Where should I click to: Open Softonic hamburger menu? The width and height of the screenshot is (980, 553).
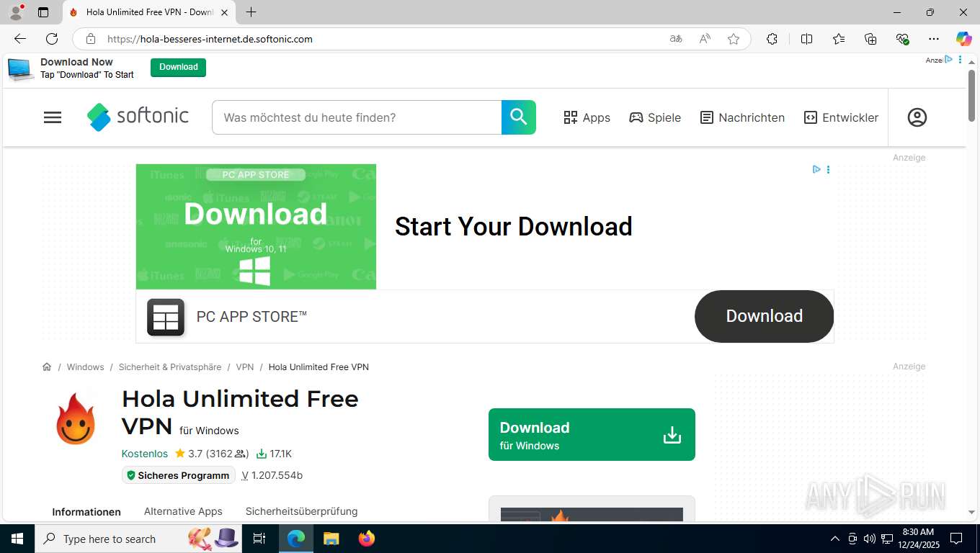[53, 117]
